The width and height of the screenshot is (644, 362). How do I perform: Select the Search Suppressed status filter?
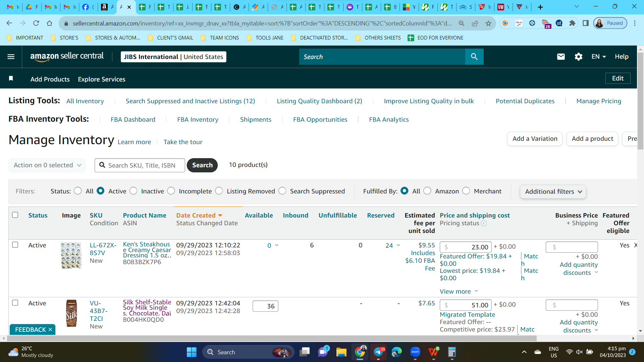click(282, 191)
